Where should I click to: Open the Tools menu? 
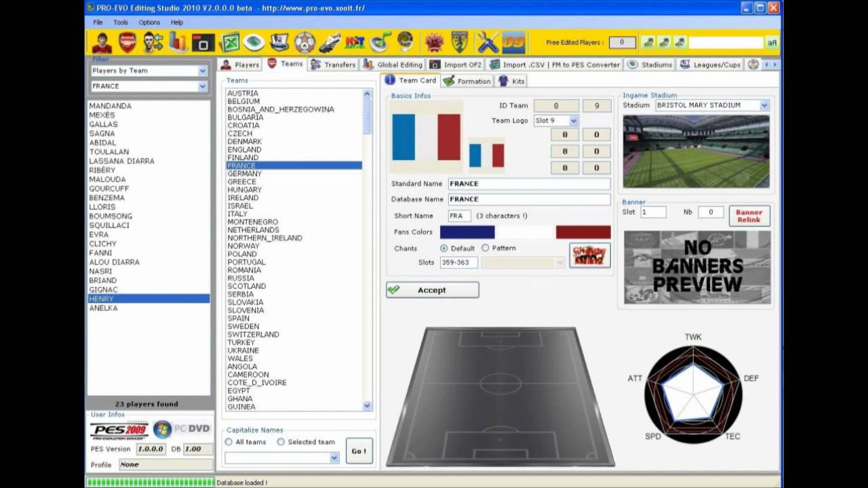(x=121, y=22)
